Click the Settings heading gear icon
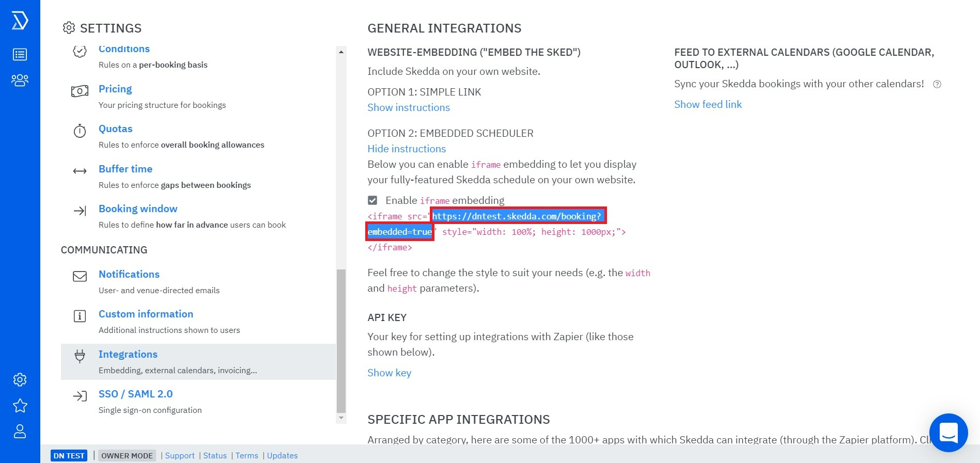 pyautogui.click(x=69, y=28)
